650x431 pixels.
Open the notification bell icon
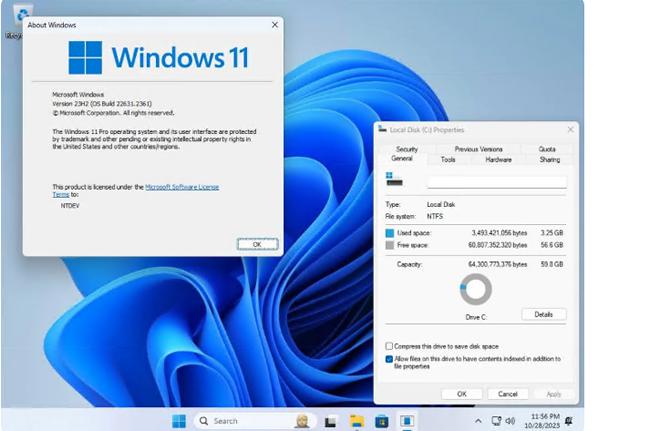tap(568, 421)
